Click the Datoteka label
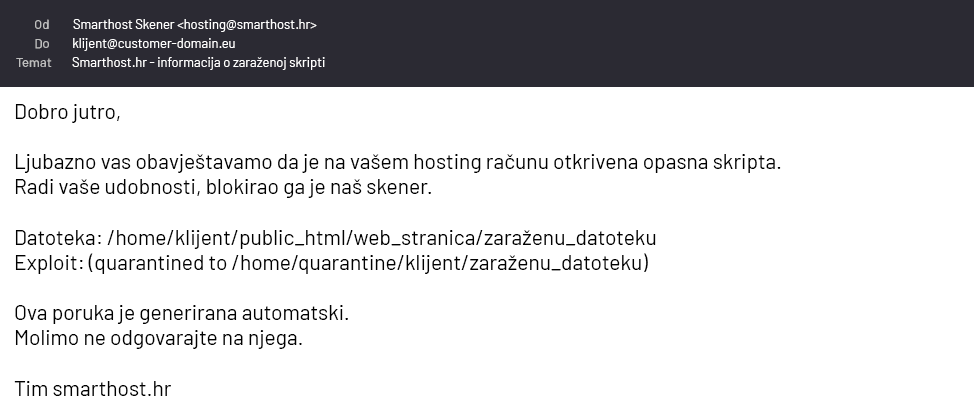Screen dimensions: 974x420 (58, 238)
